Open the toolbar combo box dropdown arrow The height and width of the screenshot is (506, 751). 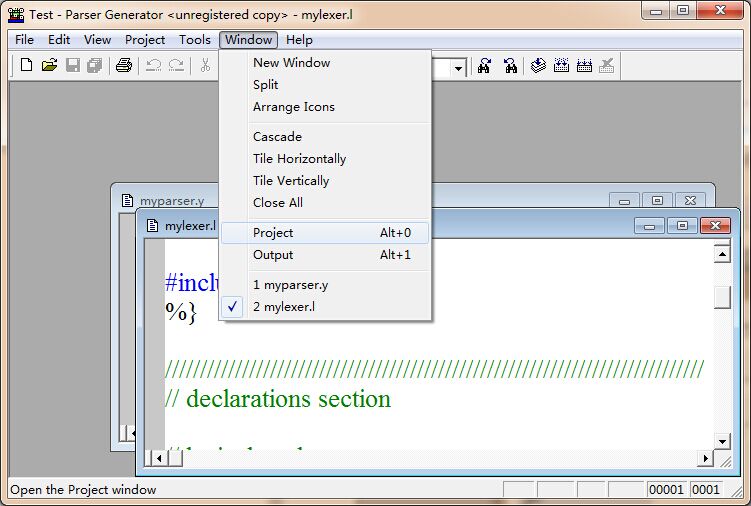tap(458, 69)
